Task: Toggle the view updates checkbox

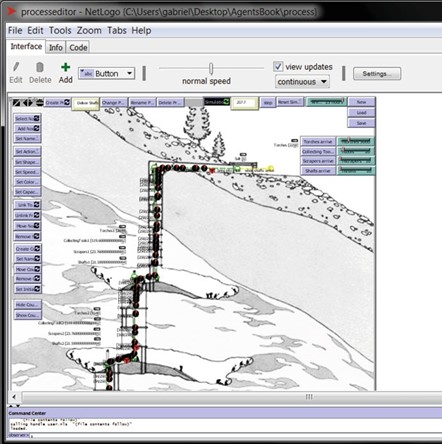Action: click(x=278, y=66)
